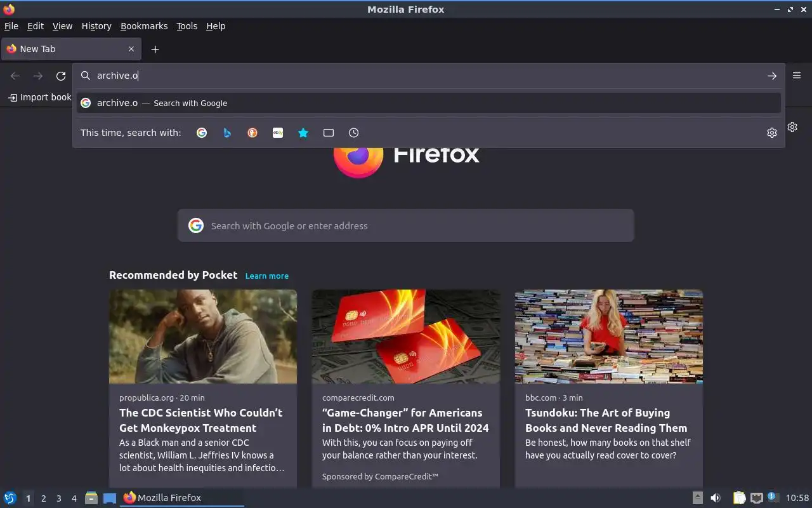
Task: Click the man in hoodie thumbnail
Action: pyautogui.click(x=203, y=337)
